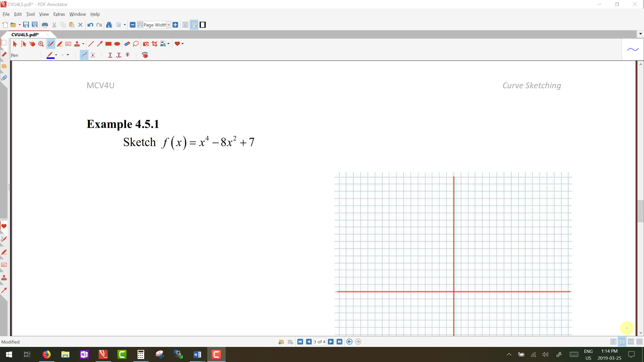Viewport: 644px width, 362px height.
Task: Open the Extras menu
Action: tap(59, 14)
